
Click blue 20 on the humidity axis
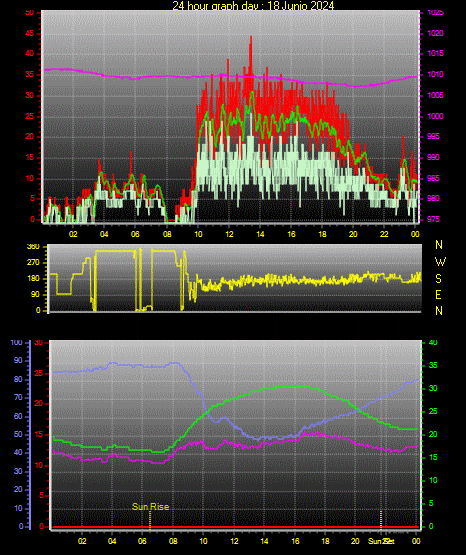[x=18, y=490]
